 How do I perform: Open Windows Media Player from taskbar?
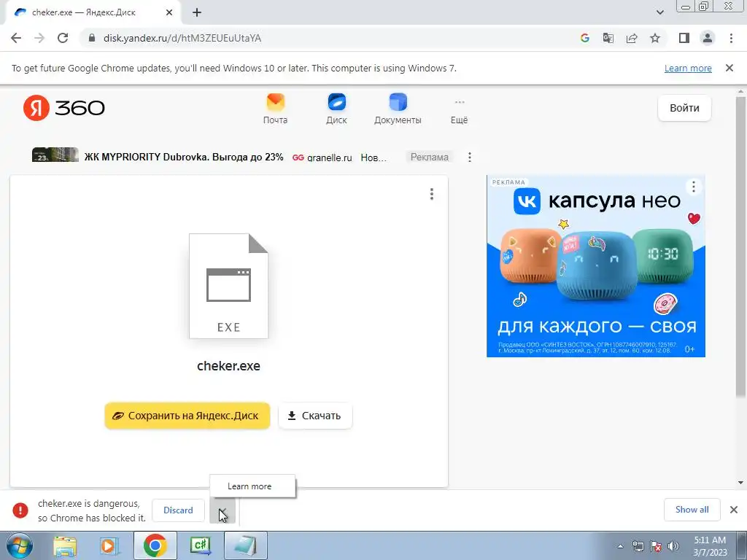(109, 546)
